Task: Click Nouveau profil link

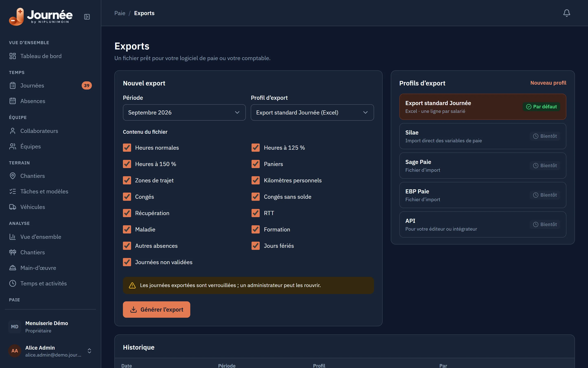Action: [x=548, y=83]
